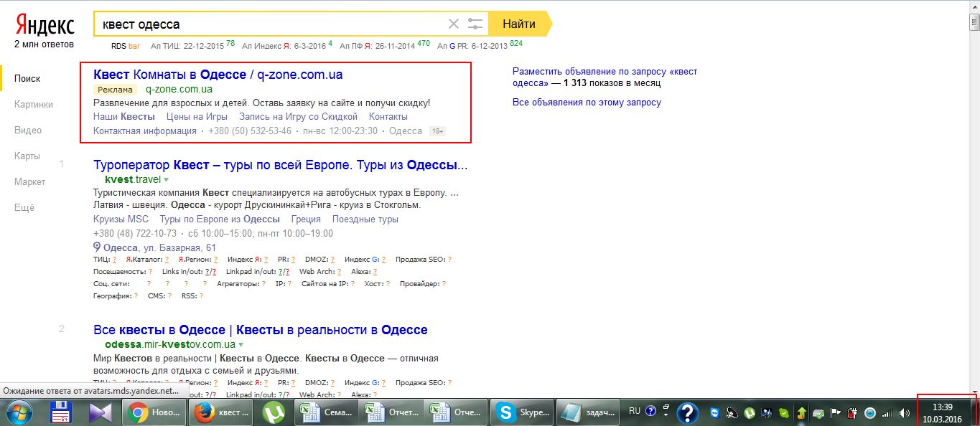
Task: Open the Skype taskbar button
Action: tap(522, 412)
